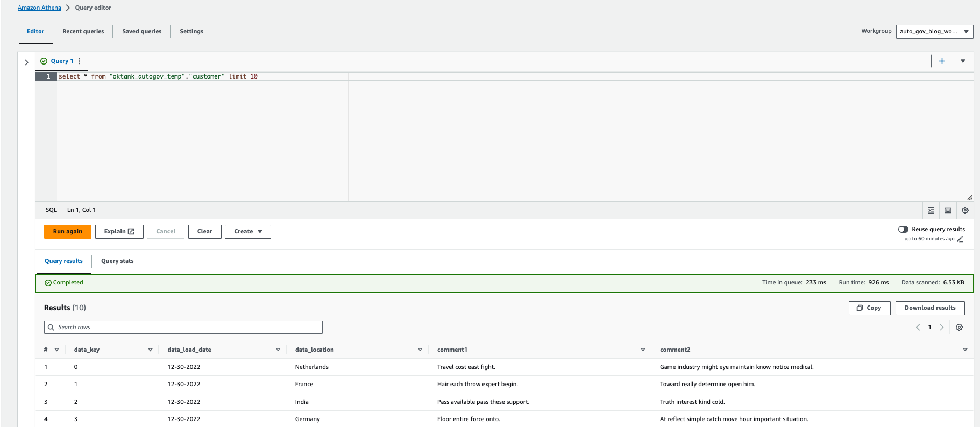Open the Query 1 tab options menu
980x427 pixels.
[x=80, y=61]
